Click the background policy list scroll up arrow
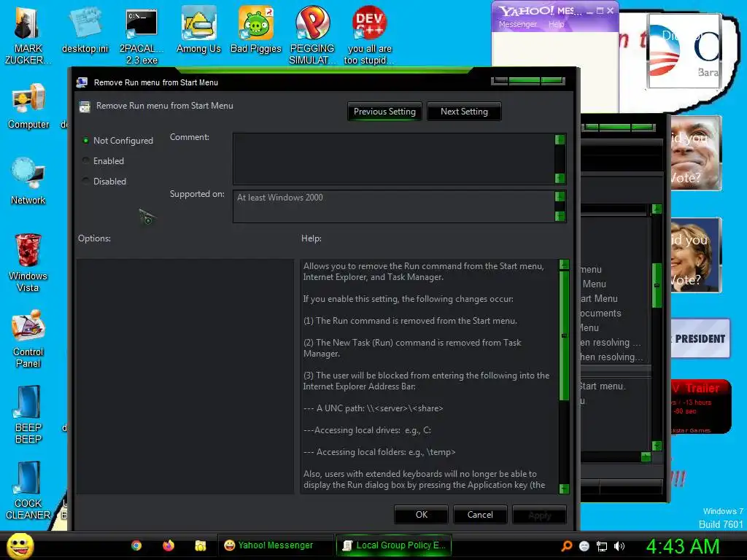Viewport: 747px width, 560px height. coord(657,209)
